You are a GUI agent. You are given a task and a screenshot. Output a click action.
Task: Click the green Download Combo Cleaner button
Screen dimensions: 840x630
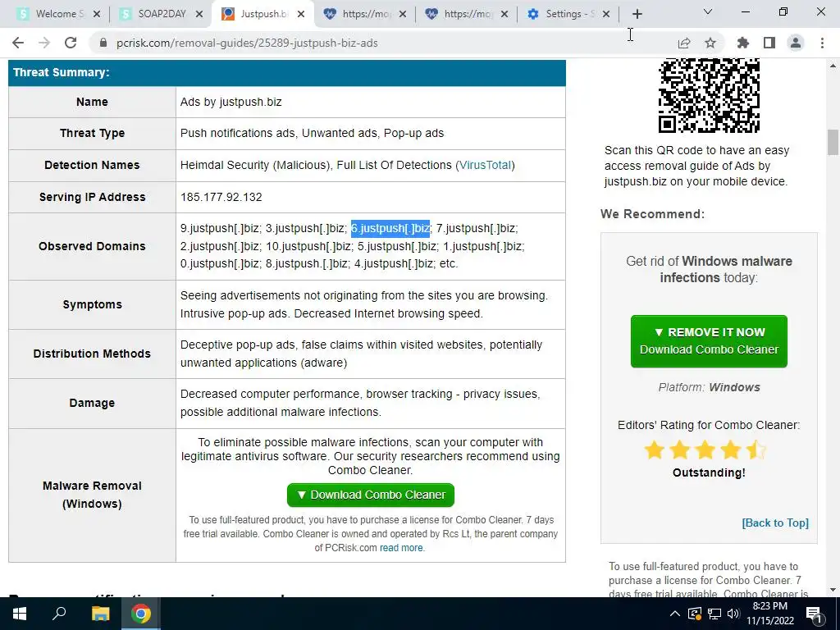[371, 495]
